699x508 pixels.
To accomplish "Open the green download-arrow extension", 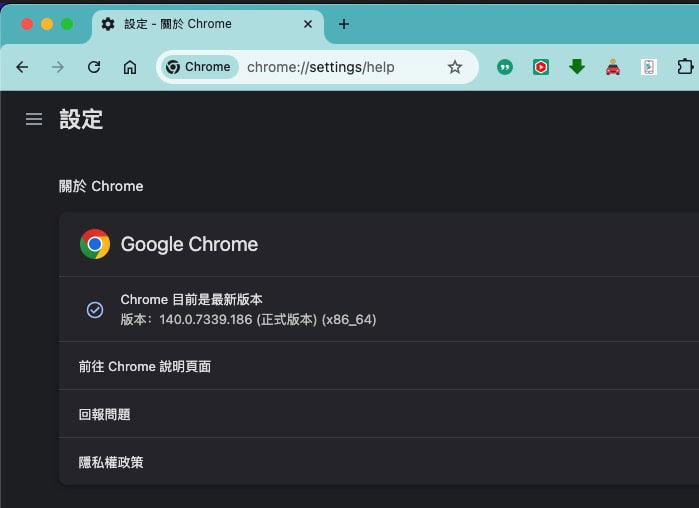I will coord(577,67).
